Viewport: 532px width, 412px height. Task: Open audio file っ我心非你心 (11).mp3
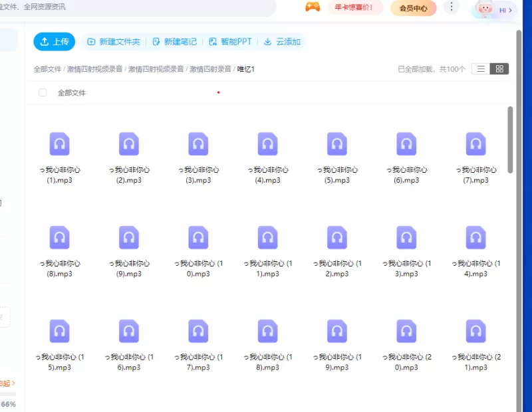(x=268, y=252)
